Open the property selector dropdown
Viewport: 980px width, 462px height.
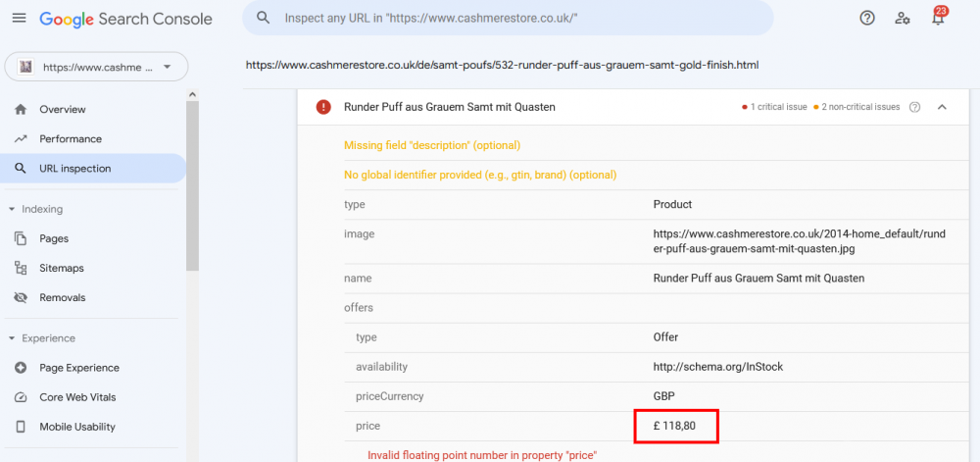96,67
